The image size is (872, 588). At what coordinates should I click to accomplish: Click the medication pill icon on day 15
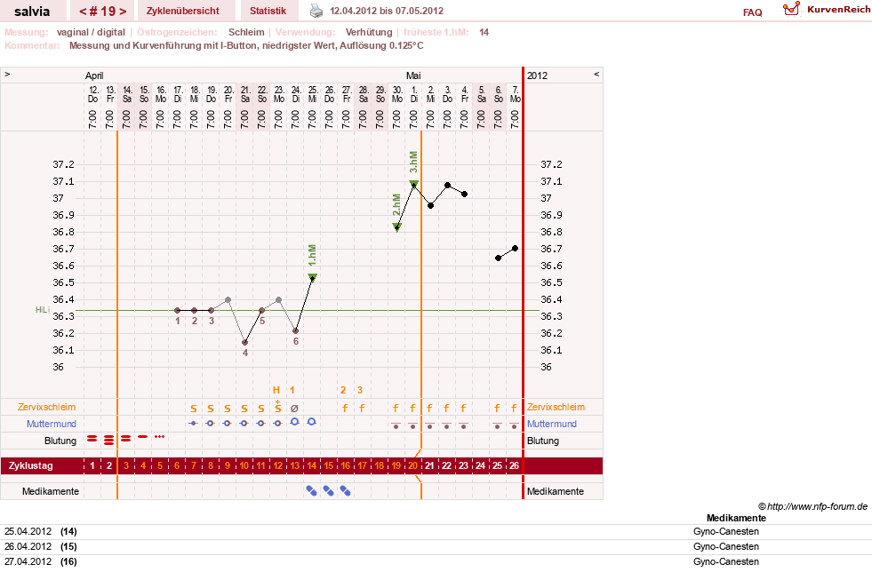pyautogui.click(x=329, y=491)
